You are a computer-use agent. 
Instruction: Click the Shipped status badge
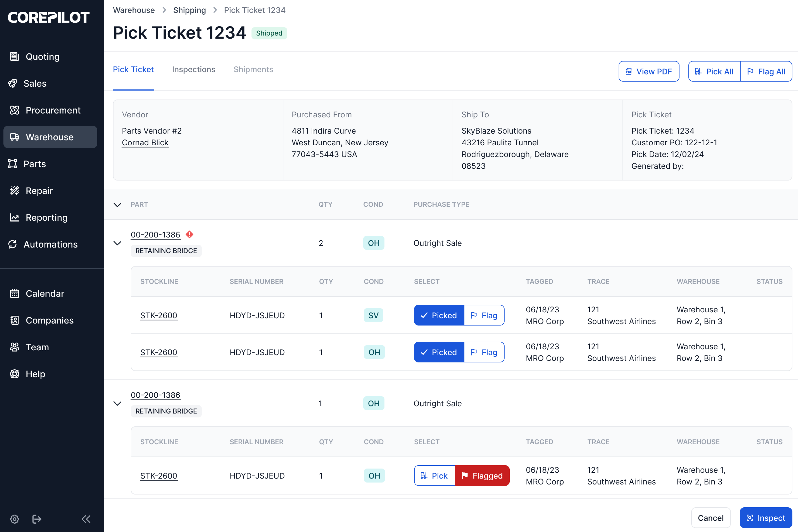click(269, 33)
